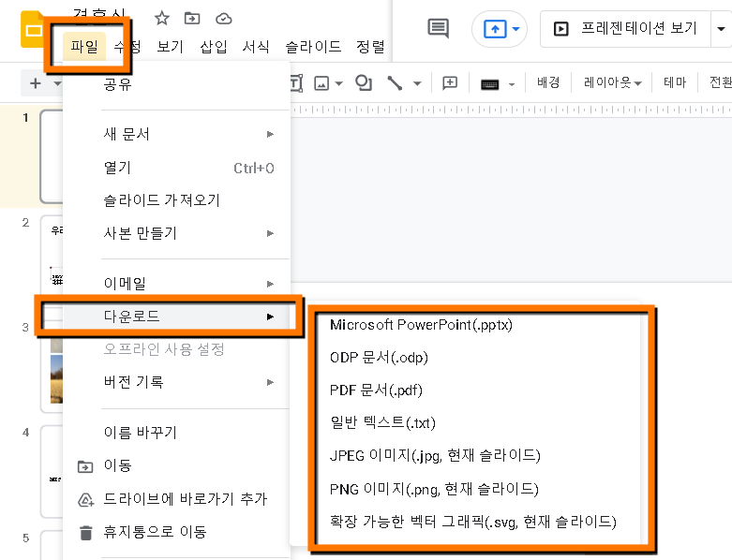The width and height of the screenshot is (732, 560).
Task: Open the 파일 menu
Action: coord(84,46)
